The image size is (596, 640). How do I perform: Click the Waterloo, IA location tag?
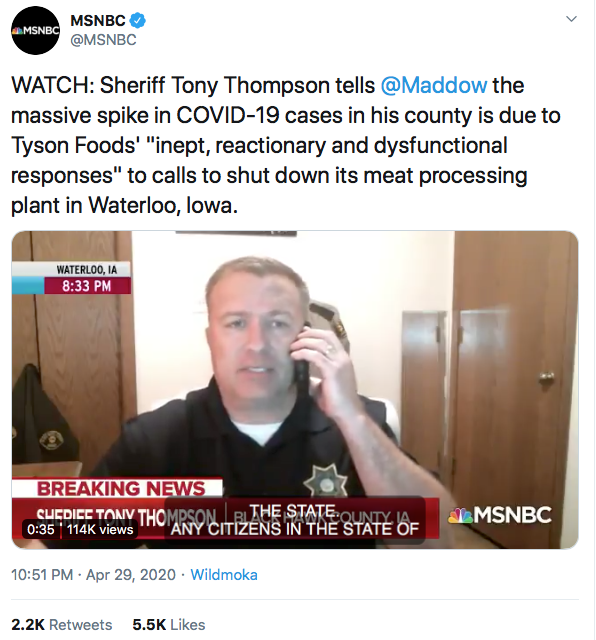(87, 269)
